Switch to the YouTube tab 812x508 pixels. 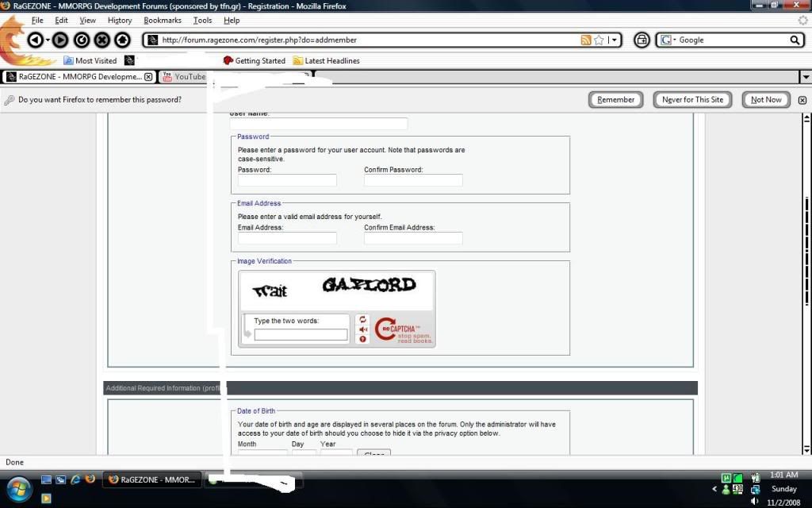click(189, 77)
